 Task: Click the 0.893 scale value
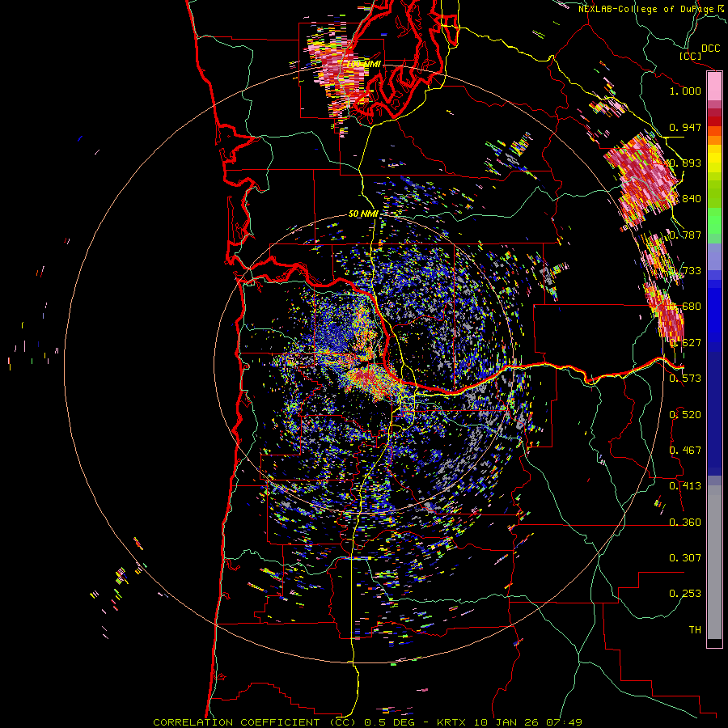click(x=685, y=163)
